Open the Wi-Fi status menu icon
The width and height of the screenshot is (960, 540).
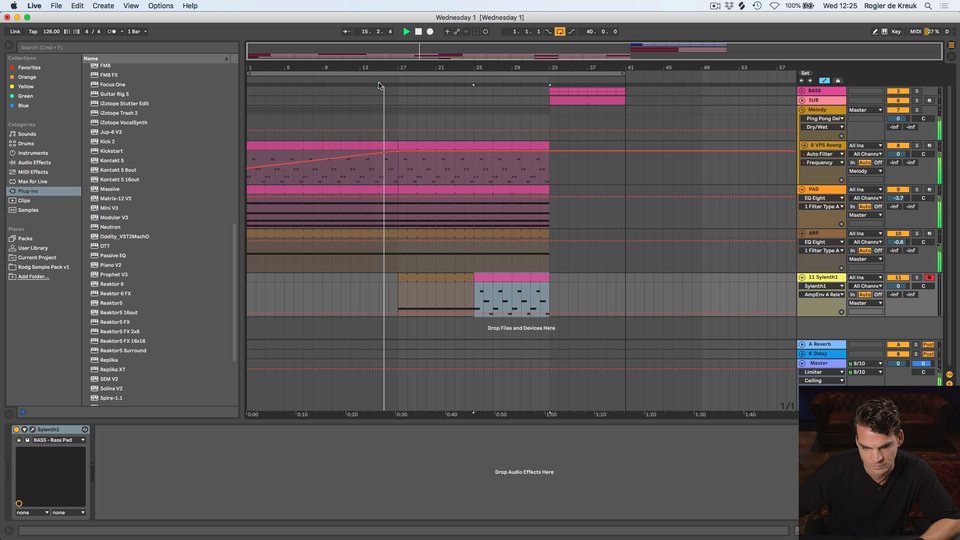[774, 6]
